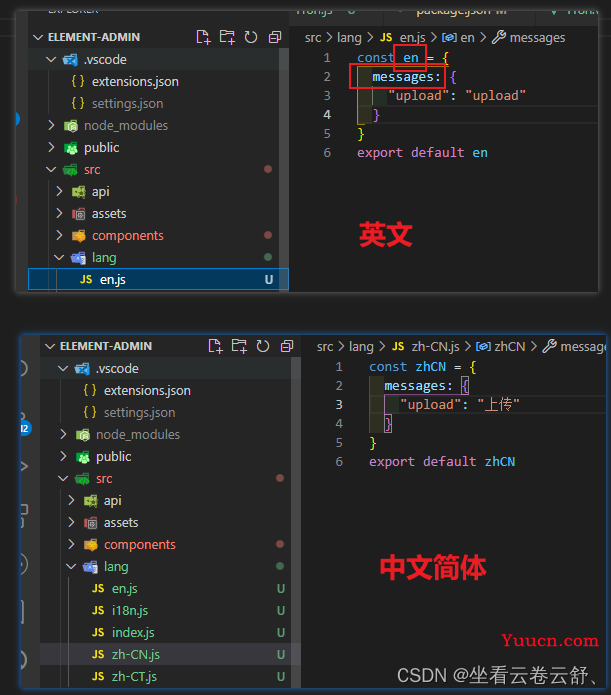Select zh-CN.js file

tap(165, 655)
